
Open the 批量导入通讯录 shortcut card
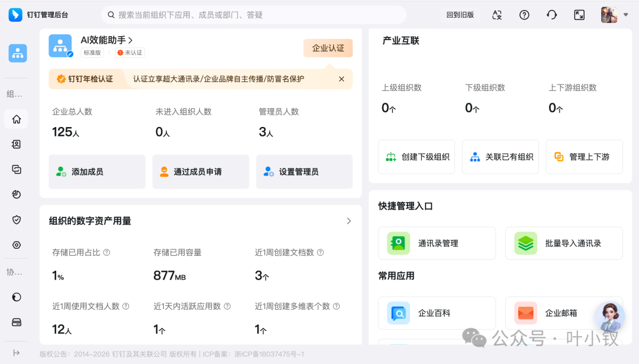[564, 243]
